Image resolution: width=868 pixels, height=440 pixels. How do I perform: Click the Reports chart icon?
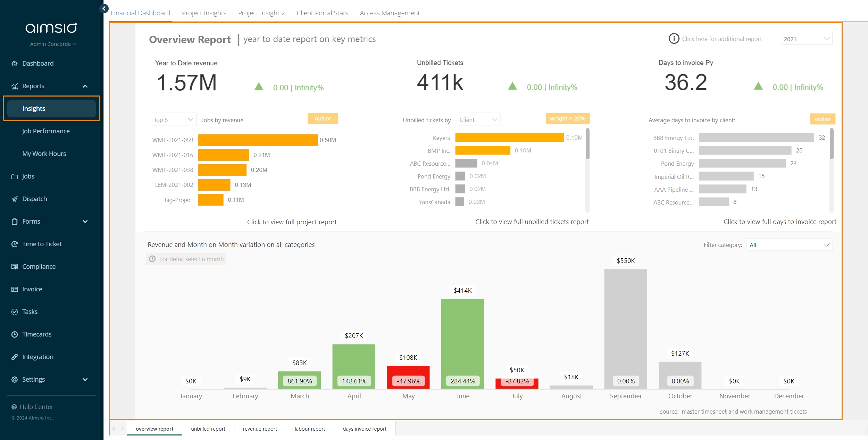(x=15, y=86)
